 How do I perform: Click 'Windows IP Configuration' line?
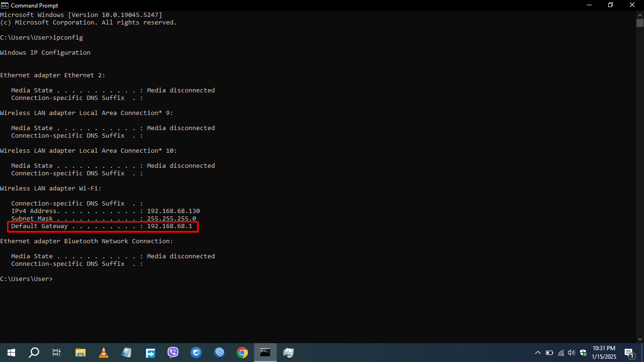[x=45, y=53]
